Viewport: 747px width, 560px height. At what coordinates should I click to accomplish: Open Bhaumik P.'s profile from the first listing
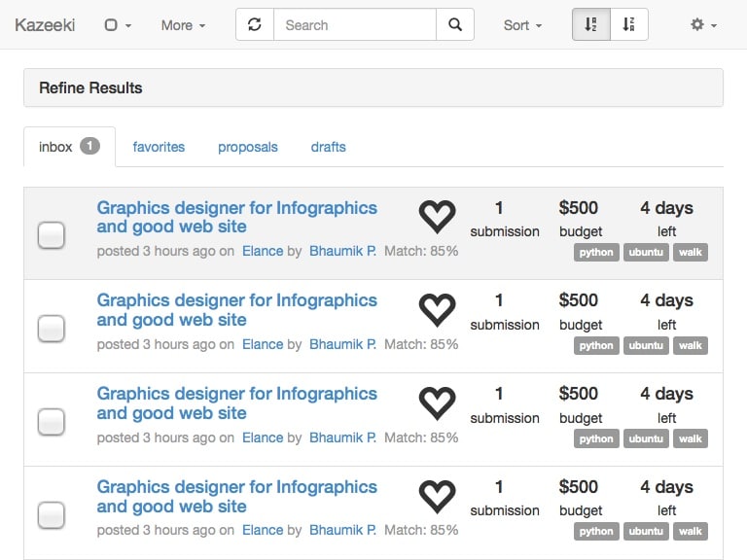click(342, 251)
